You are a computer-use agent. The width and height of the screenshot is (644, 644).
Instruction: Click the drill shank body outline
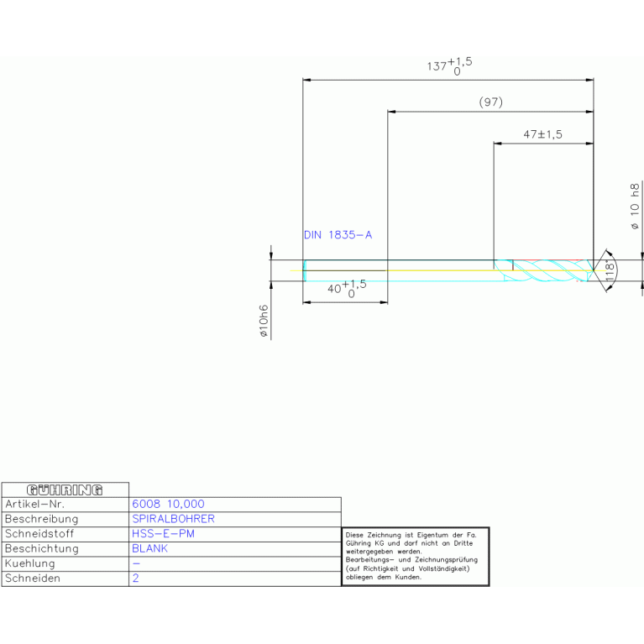point(395,270)
